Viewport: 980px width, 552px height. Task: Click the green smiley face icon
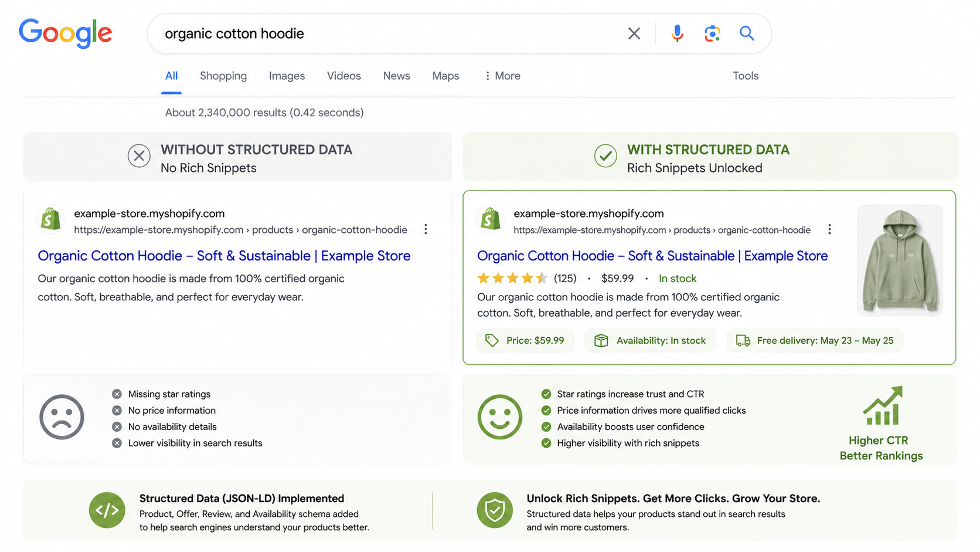pyautogui.click(x=500, y=417)
